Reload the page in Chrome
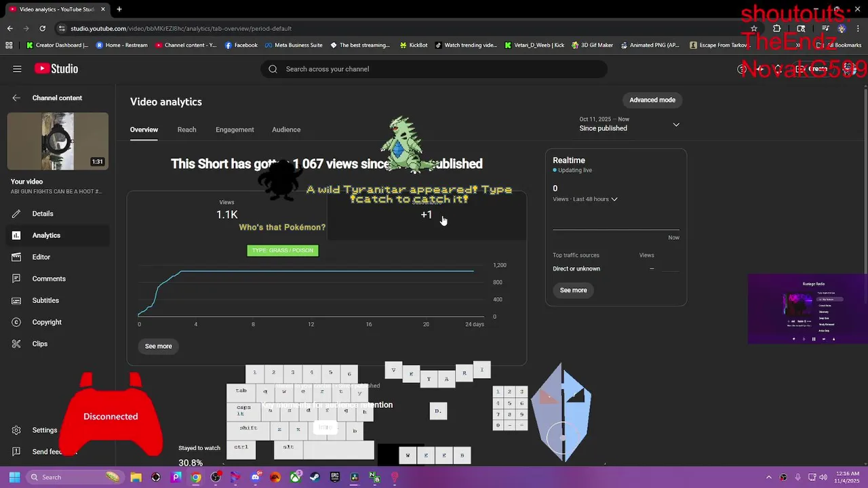This screenshot has height=488, width=868. click(x=42, y=28)
